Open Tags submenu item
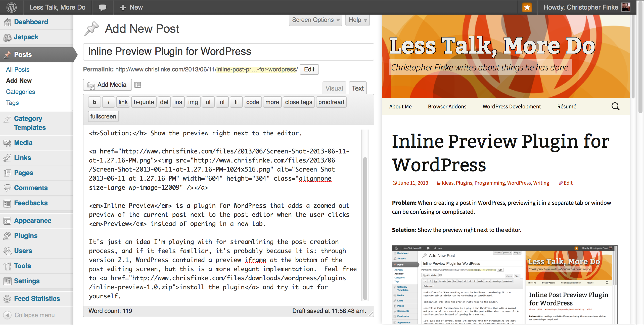The width and height of the screenshot is (644, 325). click(13, 103)
